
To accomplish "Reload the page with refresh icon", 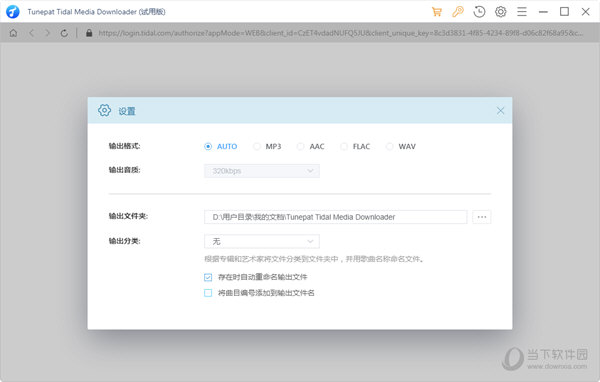I will point(64,33).
